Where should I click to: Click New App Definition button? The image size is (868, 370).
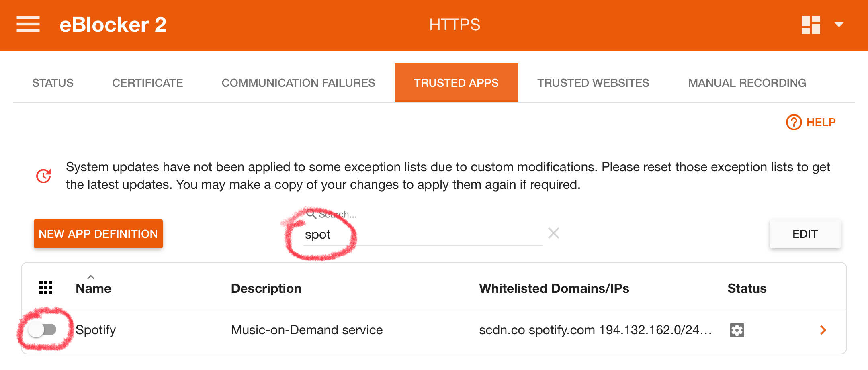pos(98,234)
